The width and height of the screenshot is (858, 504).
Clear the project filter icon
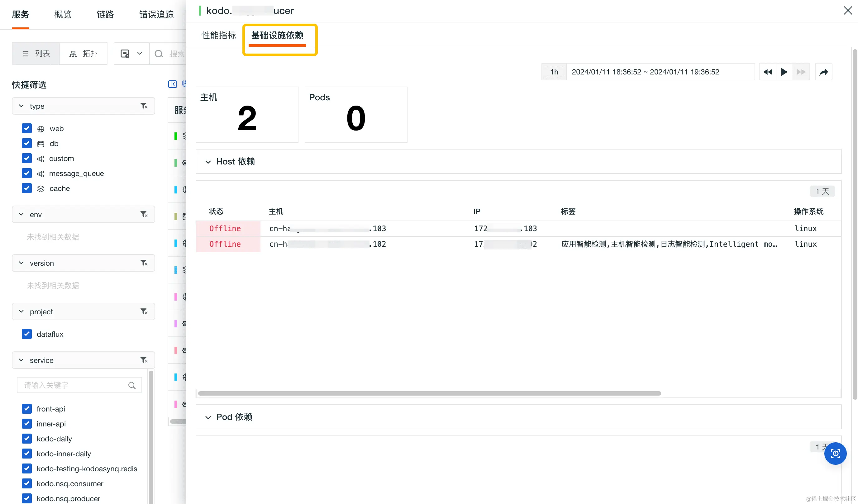144,311
